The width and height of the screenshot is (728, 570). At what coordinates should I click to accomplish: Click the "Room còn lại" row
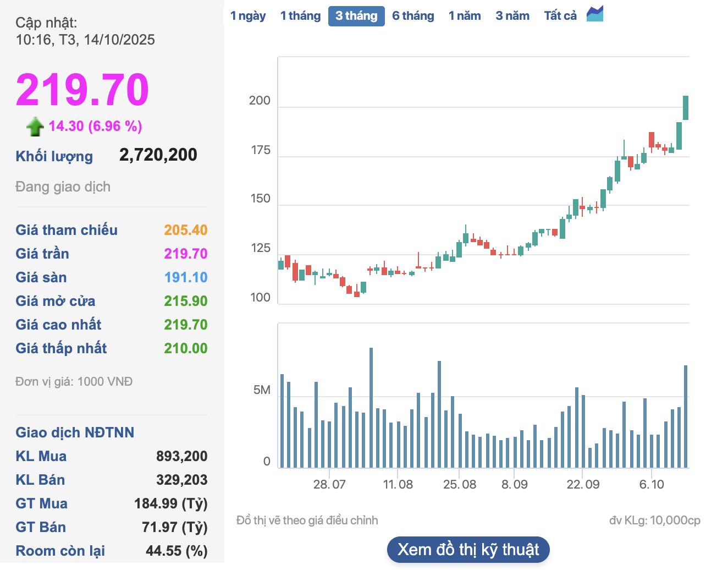click(x=60, y=551)
